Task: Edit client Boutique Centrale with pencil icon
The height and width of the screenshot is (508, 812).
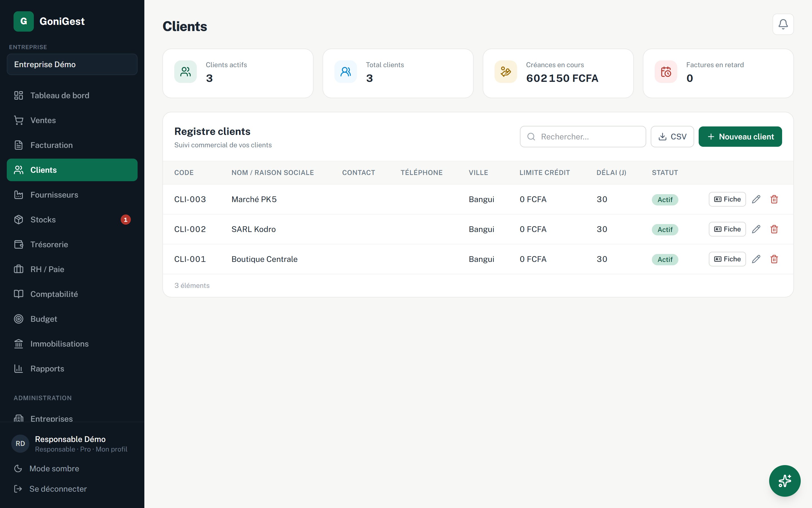Action: (756, 259)
